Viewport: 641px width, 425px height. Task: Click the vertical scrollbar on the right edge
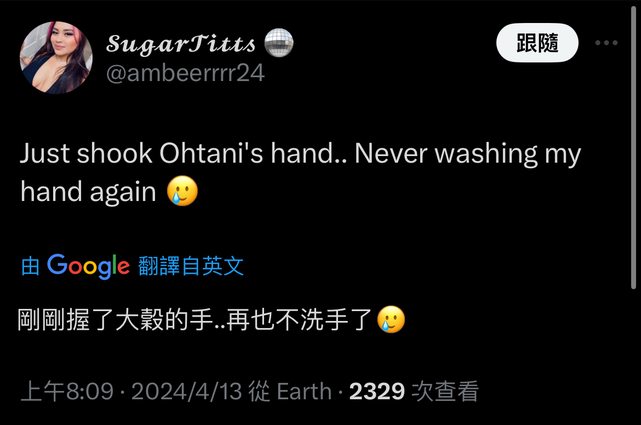pyautogui.click(x=634, y=147)
